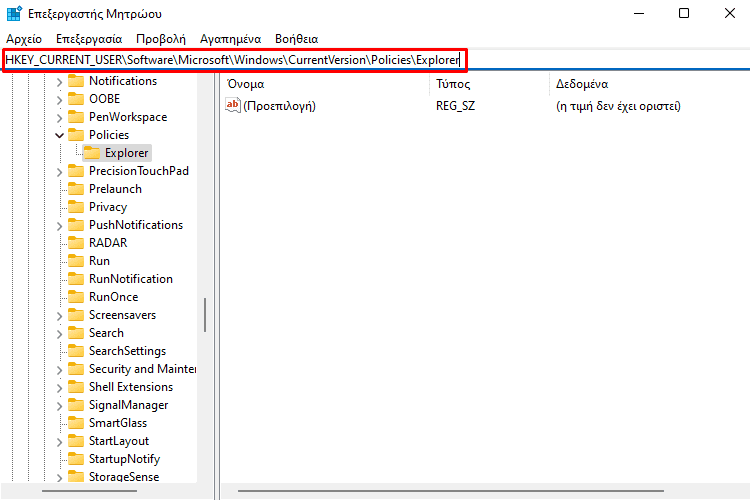
Task: Click the values pane horizontal scrollbar
Action: [x=451, y=491]
